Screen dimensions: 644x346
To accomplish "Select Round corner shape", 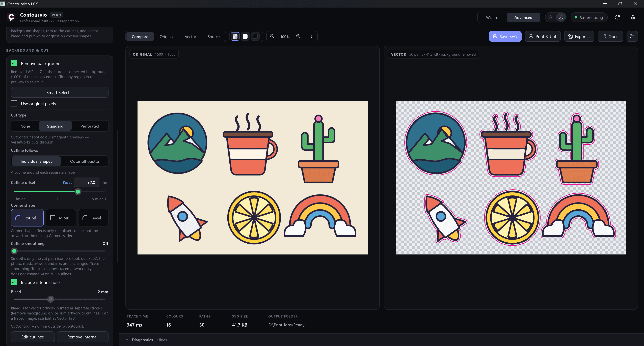I will (x=27, y=218).
